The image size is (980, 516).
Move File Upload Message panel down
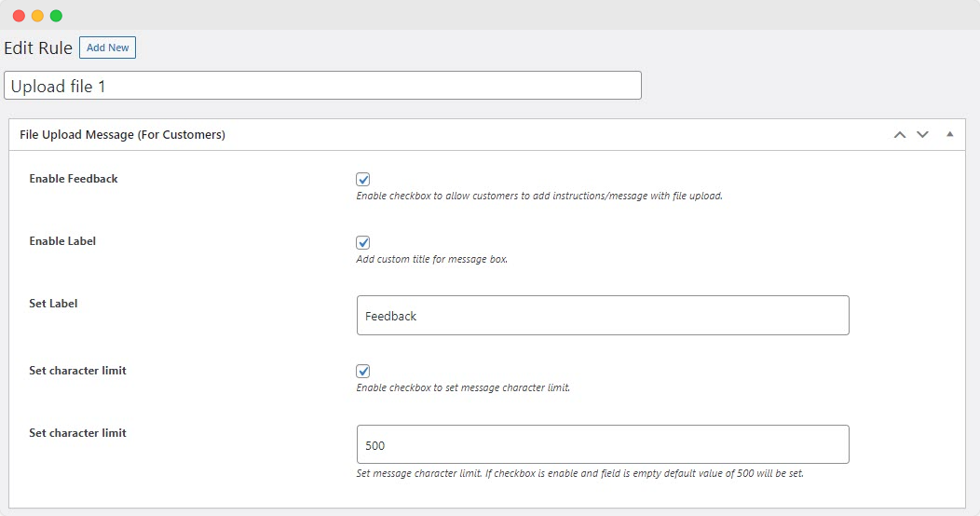point(922,134)
